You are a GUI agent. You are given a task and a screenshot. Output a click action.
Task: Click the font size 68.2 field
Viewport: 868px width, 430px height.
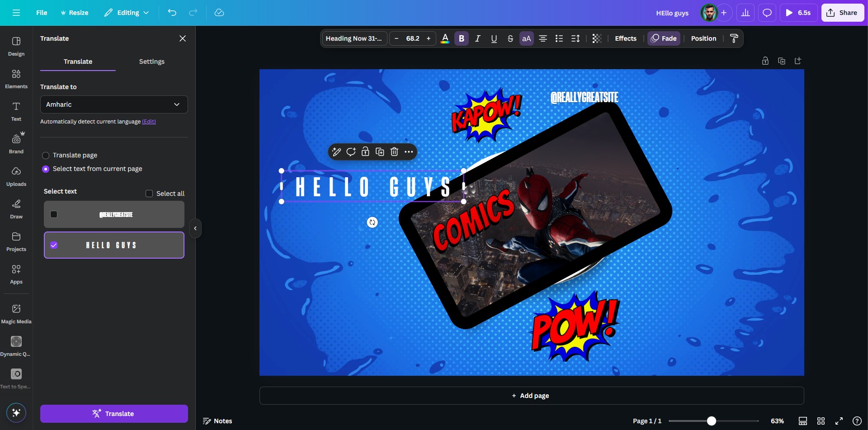click(x=413, y=38)
